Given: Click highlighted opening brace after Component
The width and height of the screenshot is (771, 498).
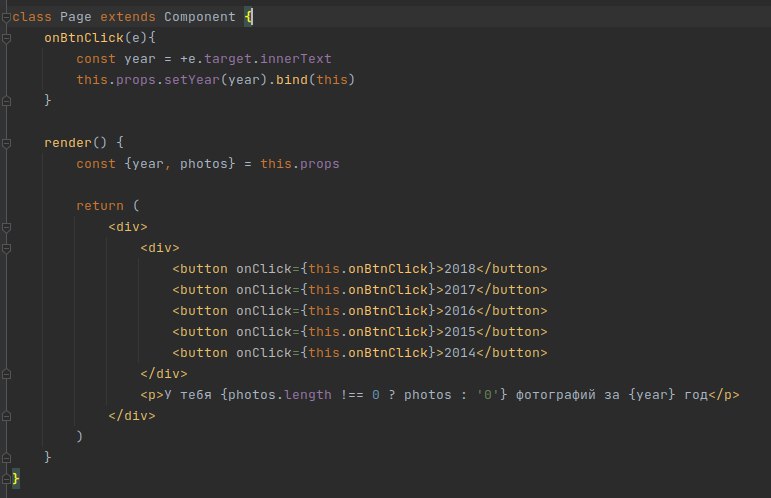Looking at the screenshot, I should click(x=248, y=17).
